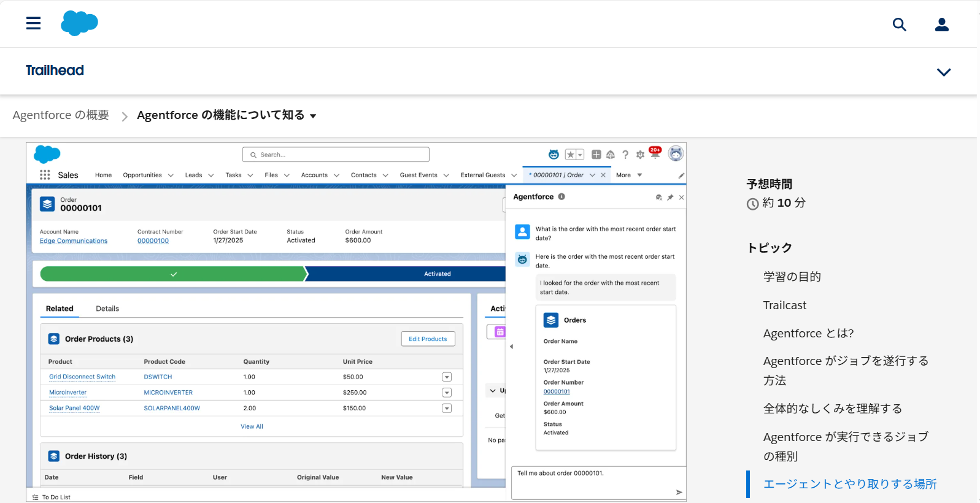Jump to the Trailcast topic
Viewport: 980px width, 503px height.
(784, 305)
